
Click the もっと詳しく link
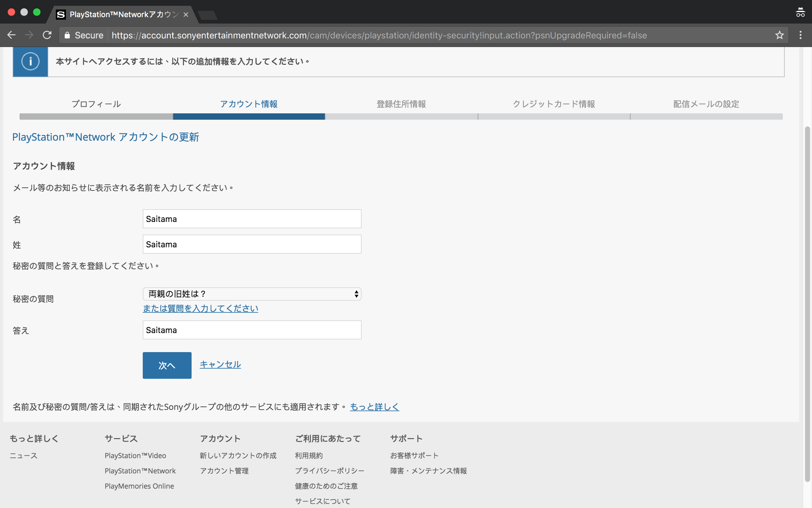pos(375,407)
